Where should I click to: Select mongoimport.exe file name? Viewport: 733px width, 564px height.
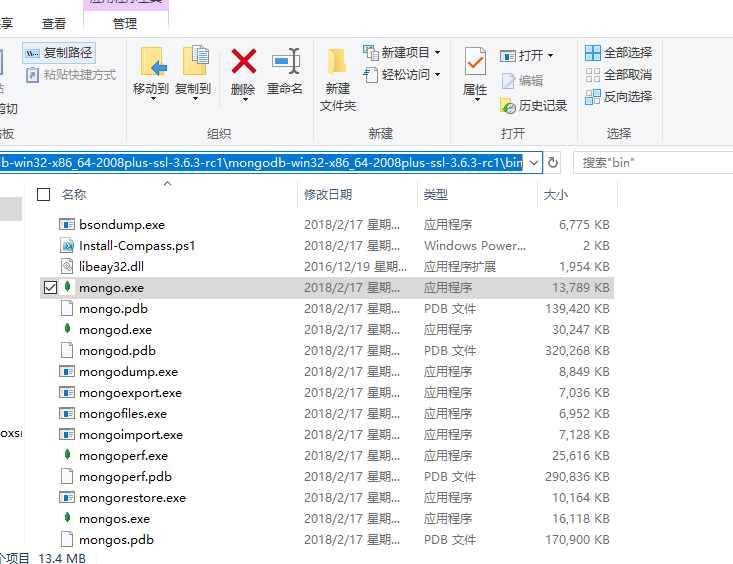(131, 435)
